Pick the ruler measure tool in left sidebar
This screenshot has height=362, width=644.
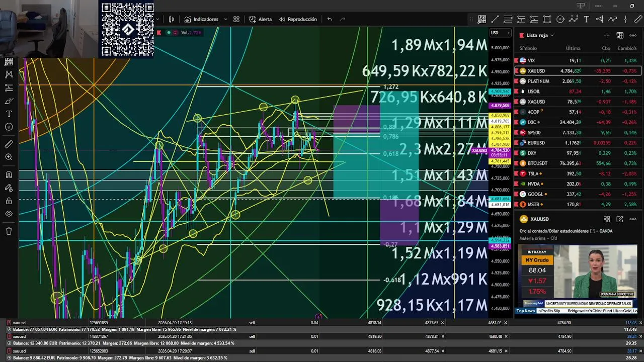[9, 144]
